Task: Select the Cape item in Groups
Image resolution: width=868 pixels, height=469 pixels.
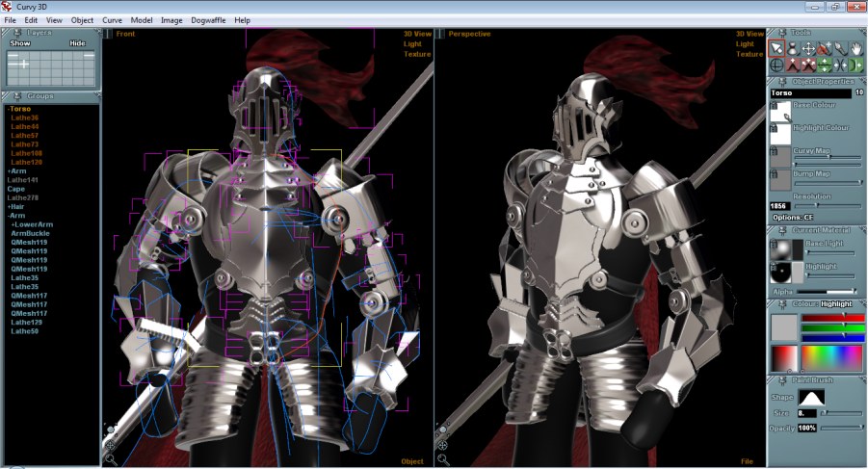Action: click(15, 189)
